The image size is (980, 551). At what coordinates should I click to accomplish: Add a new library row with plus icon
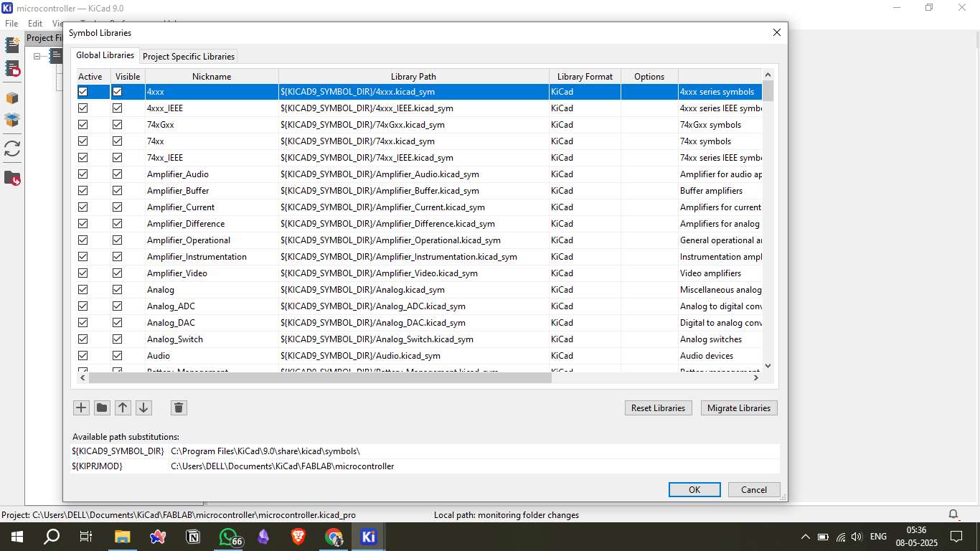pos(81,408)
